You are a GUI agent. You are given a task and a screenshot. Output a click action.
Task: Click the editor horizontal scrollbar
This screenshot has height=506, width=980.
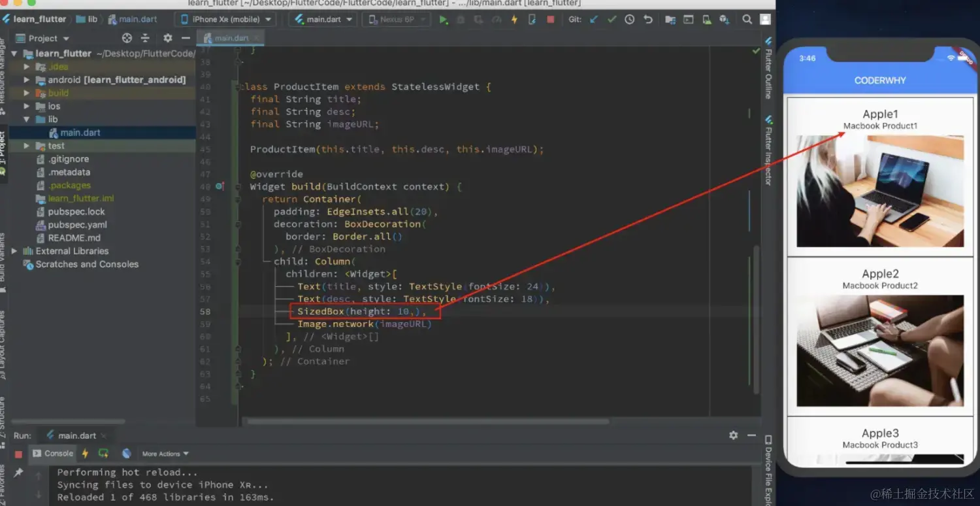428,421
